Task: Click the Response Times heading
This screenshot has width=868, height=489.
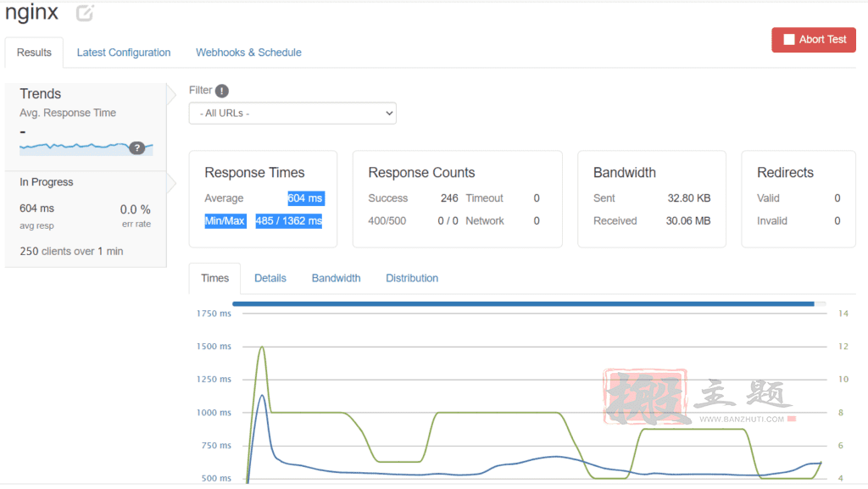Action: (254, 173)
